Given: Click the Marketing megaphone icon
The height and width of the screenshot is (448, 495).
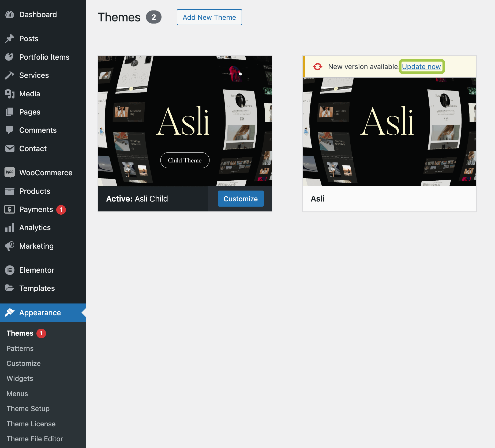Looking at the screenshot, I should coord(10,246).
